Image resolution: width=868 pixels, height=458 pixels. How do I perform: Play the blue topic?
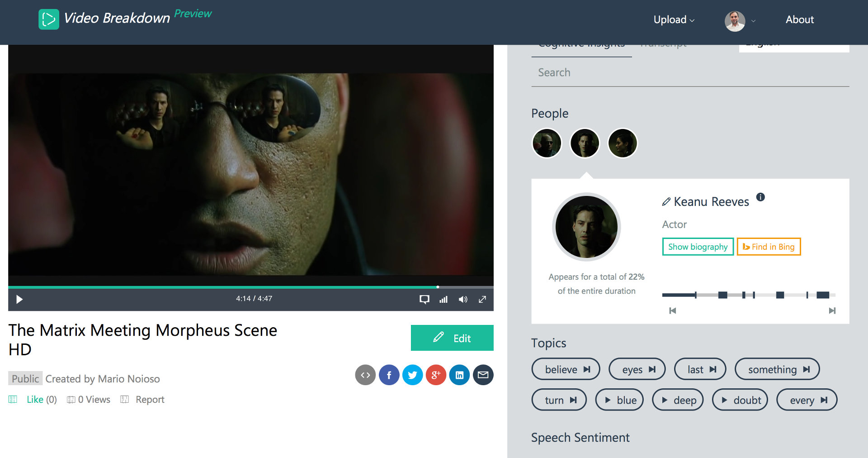tap(619, 400)
